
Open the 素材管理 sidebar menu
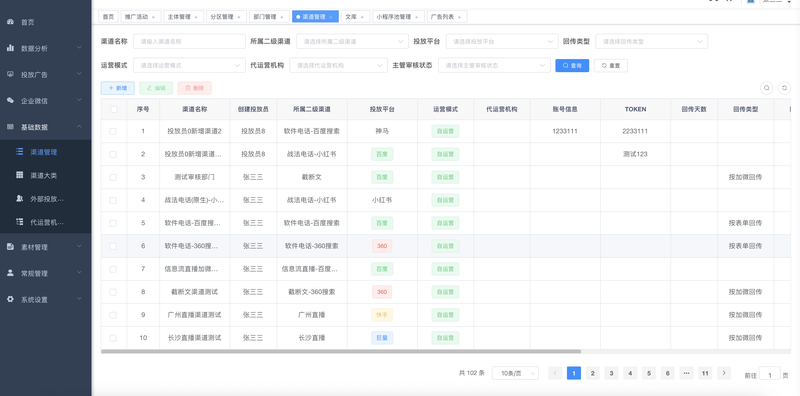(46, 247)
